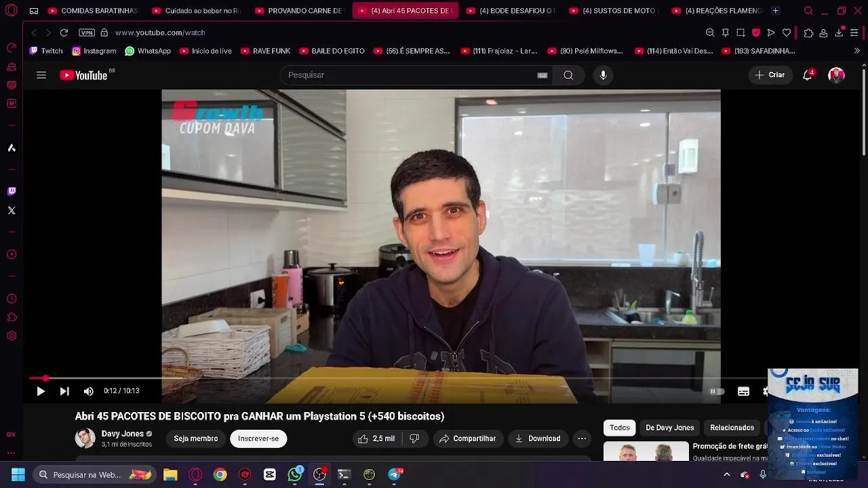Viewport: 868px width, 488px height.
Task: Open the YouTube notifications bell
Action: point(807,75)
